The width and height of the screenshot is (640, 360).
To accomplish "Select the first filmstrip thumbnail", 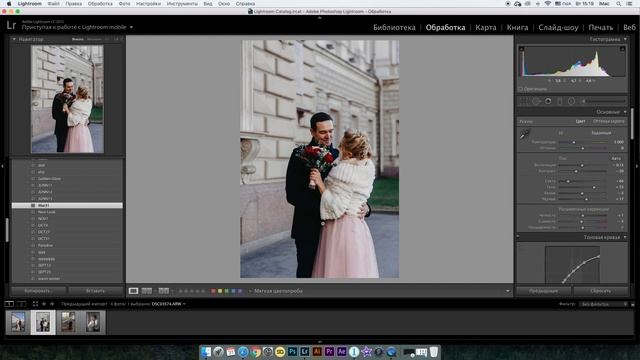I will pyautogui.click(x=18, y=322).
